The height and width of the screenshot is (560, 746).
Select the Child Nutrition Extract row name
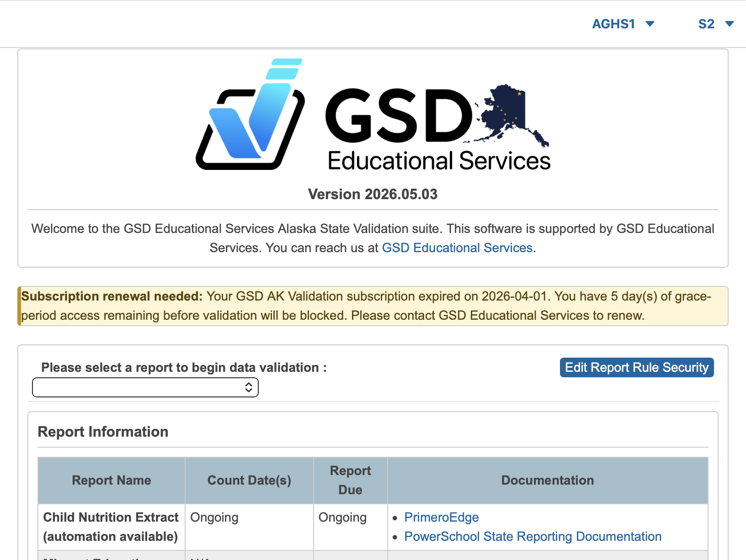coord(111,527)
